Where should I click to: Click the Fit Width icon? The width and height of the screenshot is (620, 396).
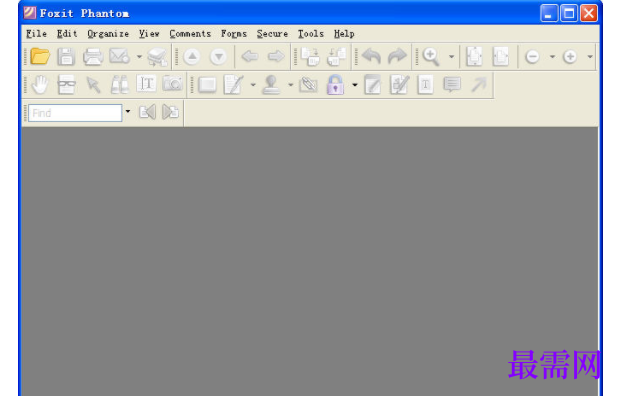pyautogui.click(x=501, y=56)
